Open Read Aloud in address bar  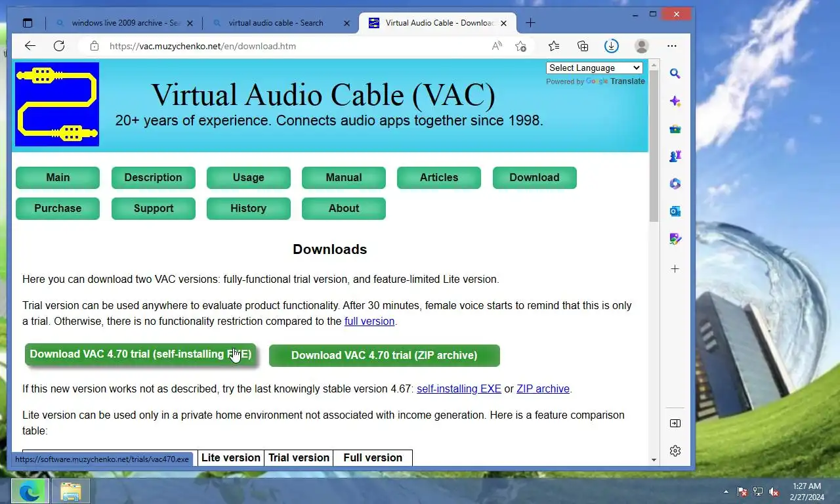497,46
